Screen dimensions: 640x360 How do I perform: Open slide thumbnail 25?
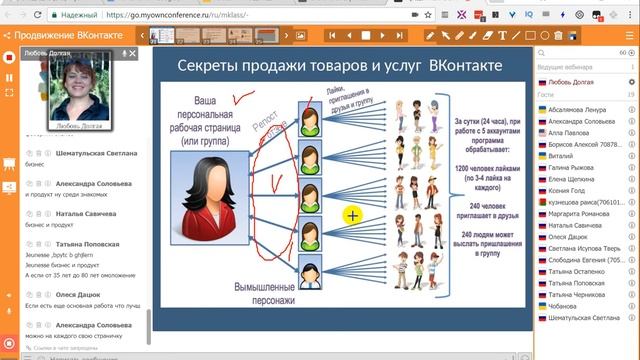(267, 36)
